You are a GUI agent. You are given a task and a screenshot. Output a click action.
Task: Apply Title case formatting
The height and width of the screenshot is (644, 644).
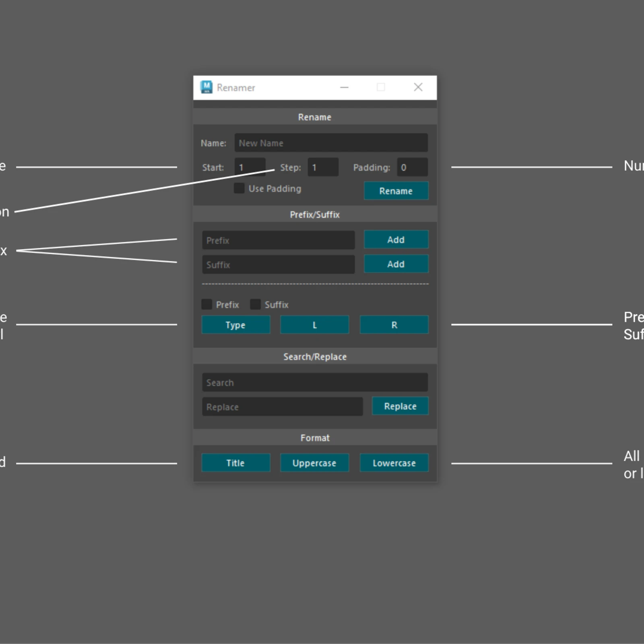pyautogui.click(x=236, y=463)
